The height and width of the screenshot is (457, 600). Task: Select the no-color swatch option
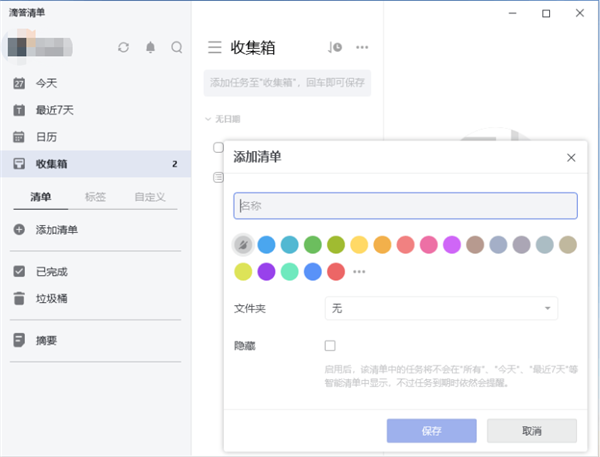coord(243,244)
